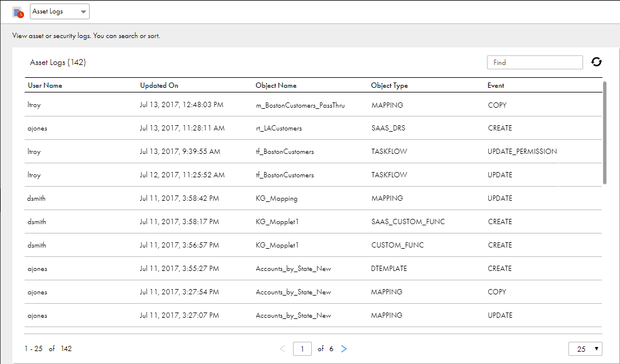Click Jul 12, 2017, 11:25:52 AM timestamp
Viewport: 620px width, 364px height.
tap(182, 175)
